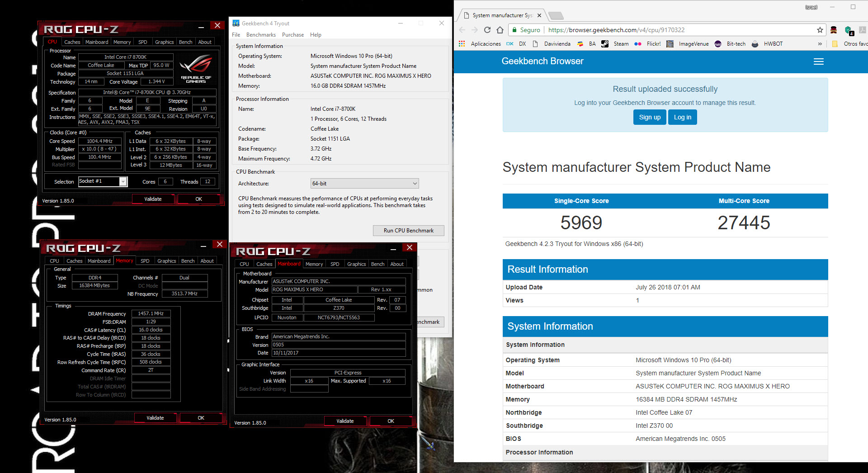Screen dimensions: 868x473
Task: Open the BA bookmark
Action: 586,44
